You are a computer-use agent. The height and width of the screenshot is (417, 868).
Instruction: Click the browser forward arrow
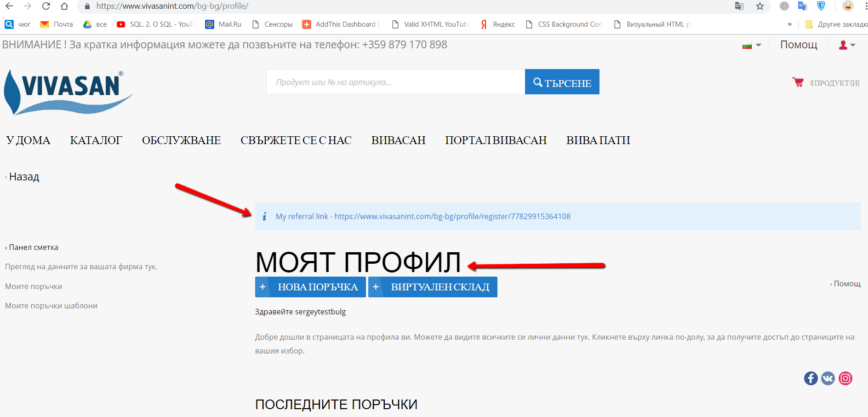click(x=28, y=6)
